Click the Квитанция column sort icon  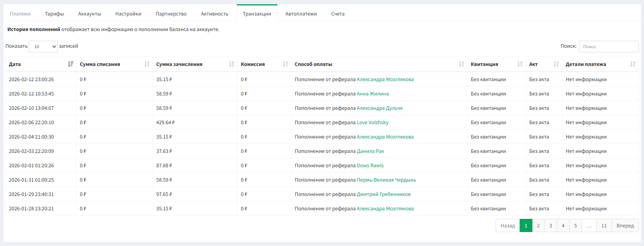tap(520, 64)
